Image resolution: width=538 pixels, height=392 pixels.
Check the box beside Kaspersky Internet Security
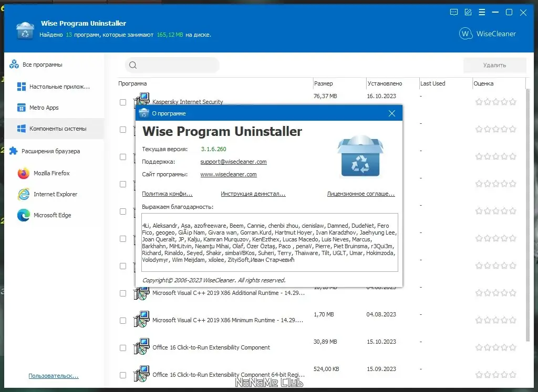click(123, 102)
